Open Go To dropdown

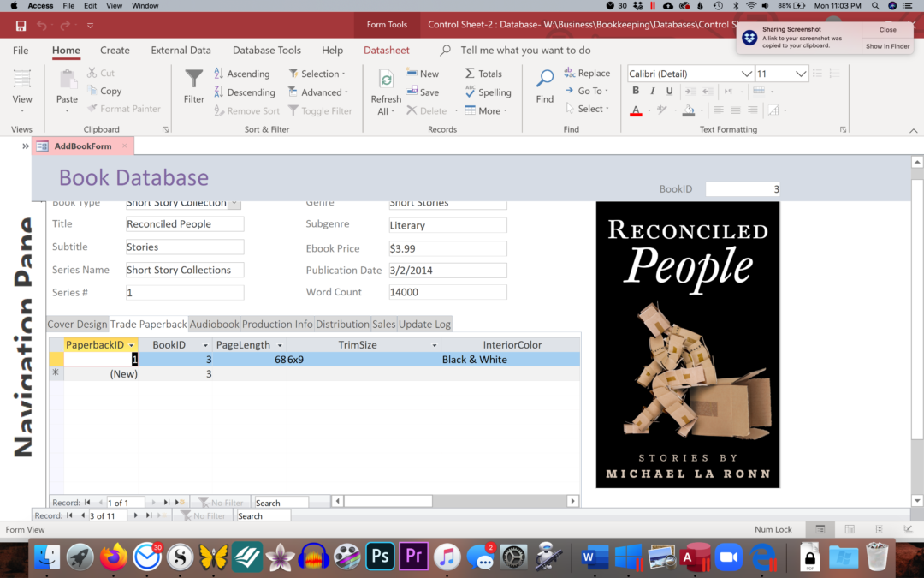click(587, 91)
